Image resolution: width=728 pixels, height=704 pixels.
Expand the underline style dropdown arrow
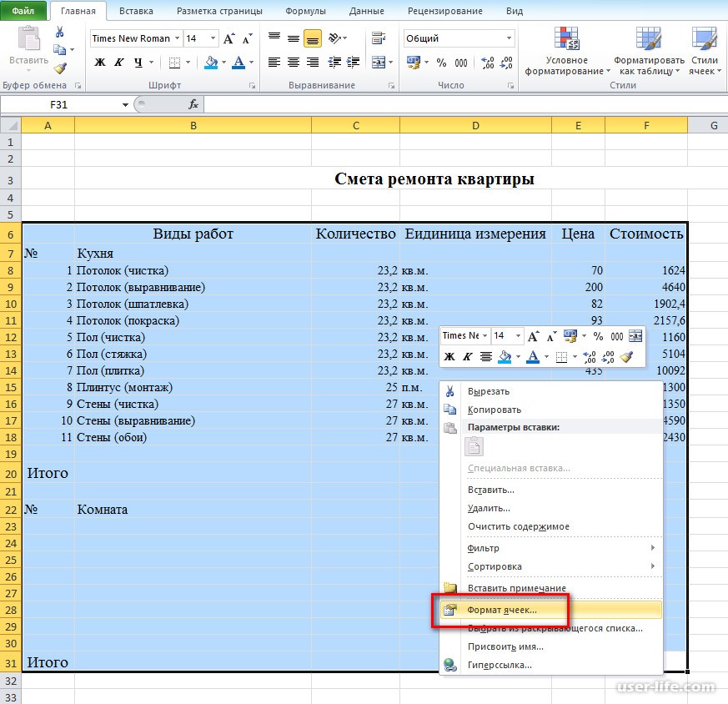click(x=151, y=62)
